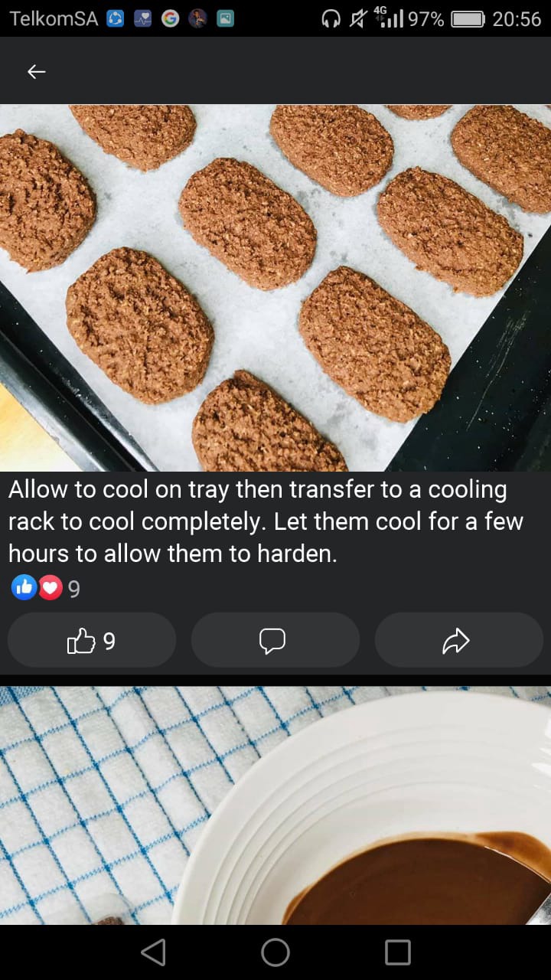
Task: Tap the headphones status bar icon
Action: [331, 19]
